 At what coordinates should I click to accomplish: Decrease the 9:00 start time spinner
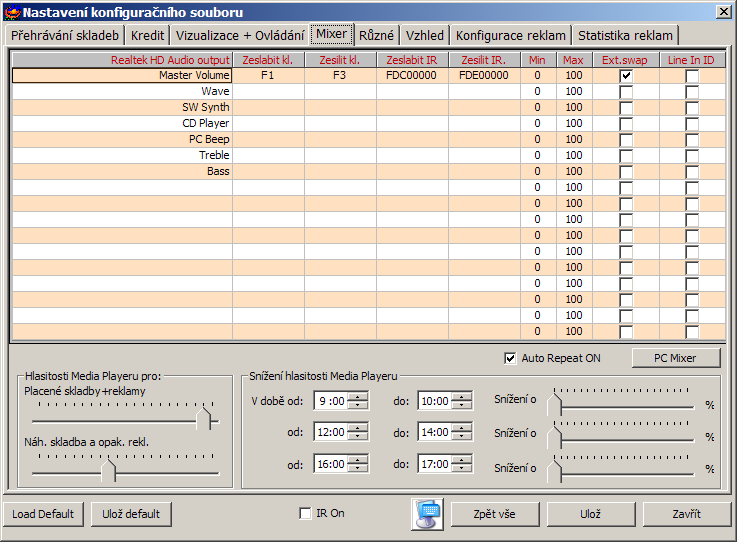coord(358,405)
